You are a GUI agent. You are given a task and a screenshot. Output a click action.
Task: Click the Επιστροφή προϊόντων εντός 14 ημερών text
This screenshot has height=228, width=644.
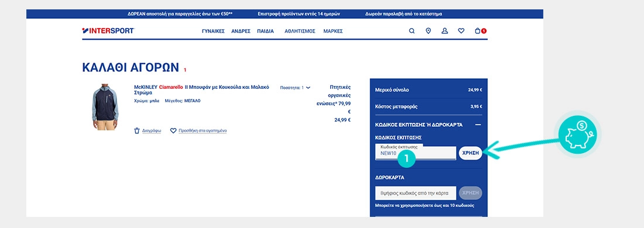pos(299,14)
